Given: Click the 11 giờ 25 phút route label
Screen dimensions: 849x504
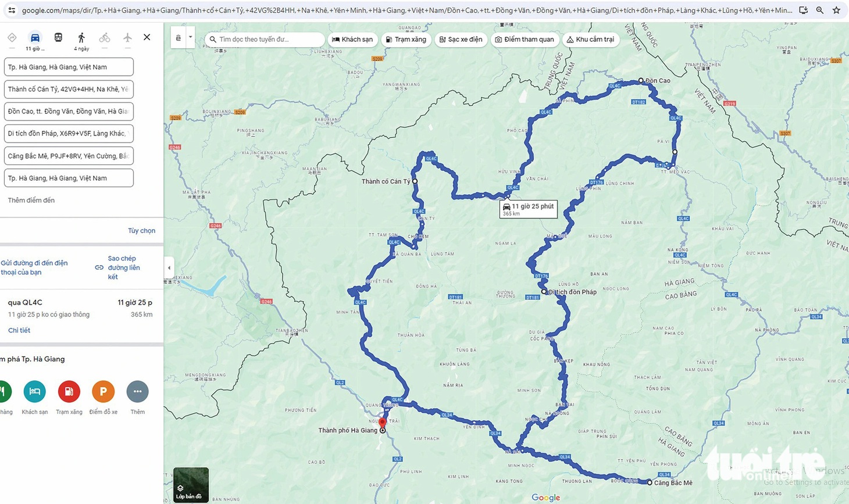Looking at the screenshot, I should click(529, 209).
